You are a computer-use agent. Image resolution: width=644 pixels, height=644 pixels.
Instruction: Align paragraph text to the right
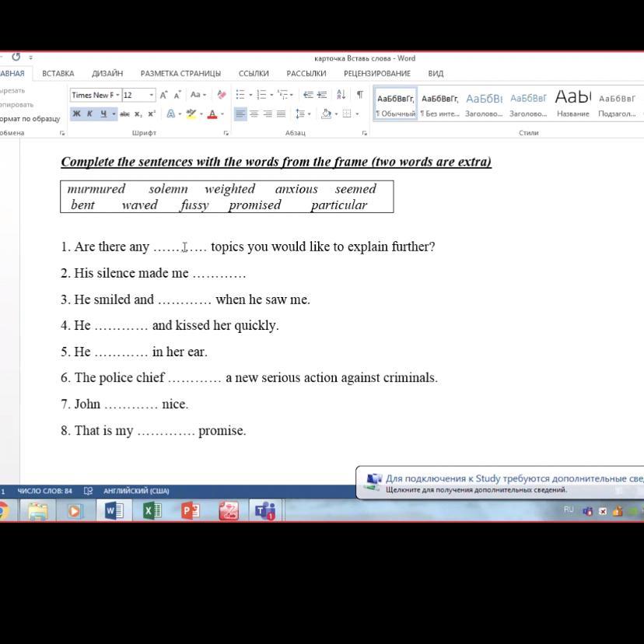(x=268, y=114)
